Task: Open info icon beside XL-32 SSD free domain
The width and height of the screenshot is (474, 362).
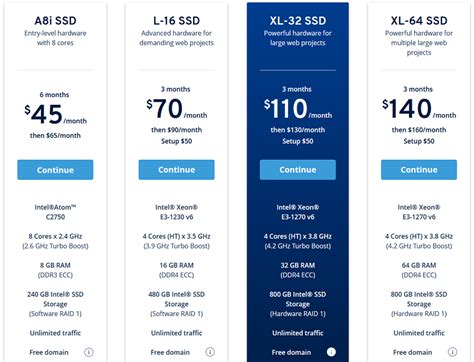Action: click(x=331, y=352)
